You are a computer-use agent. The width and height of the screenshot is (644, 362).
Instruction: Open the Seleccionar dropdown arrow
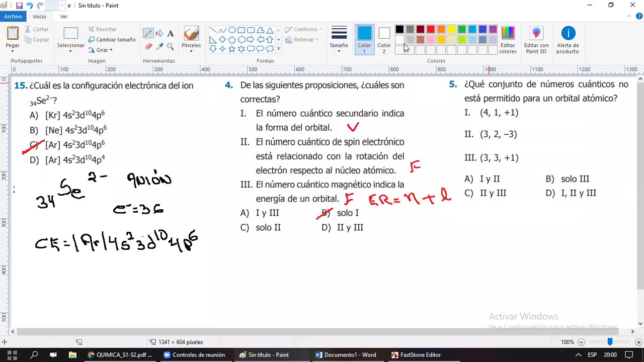point(70,51)
